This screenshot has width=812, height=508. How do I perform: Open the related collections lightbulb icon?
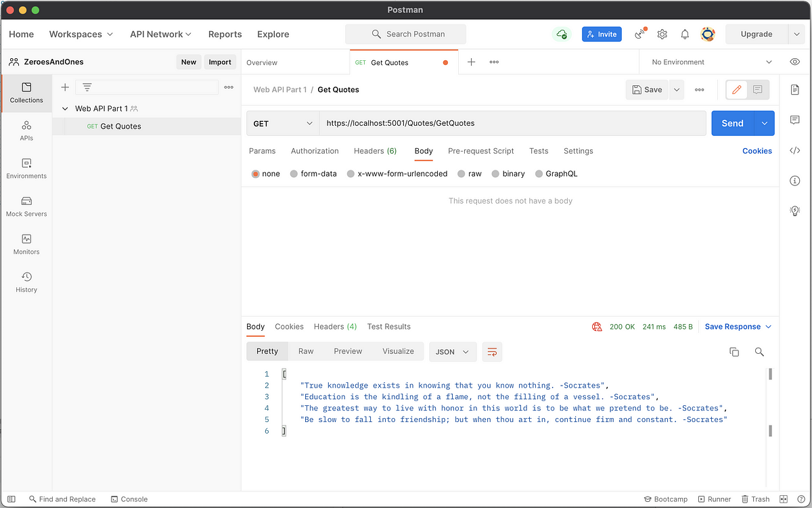pos(795,210)
